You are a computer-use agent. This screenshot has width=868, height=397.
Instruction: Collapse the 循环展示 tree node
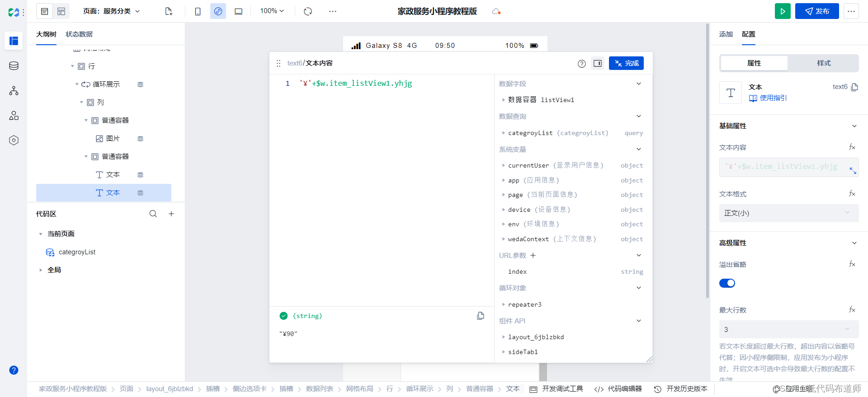(x=77, y=84)
